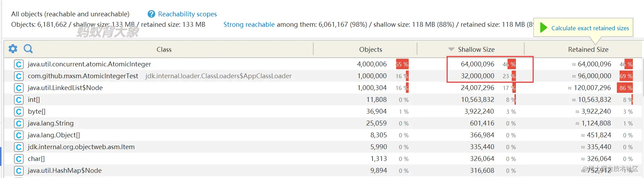
Task: Click the 366,984 shallow size value
Action: click(x=482, y=135)
